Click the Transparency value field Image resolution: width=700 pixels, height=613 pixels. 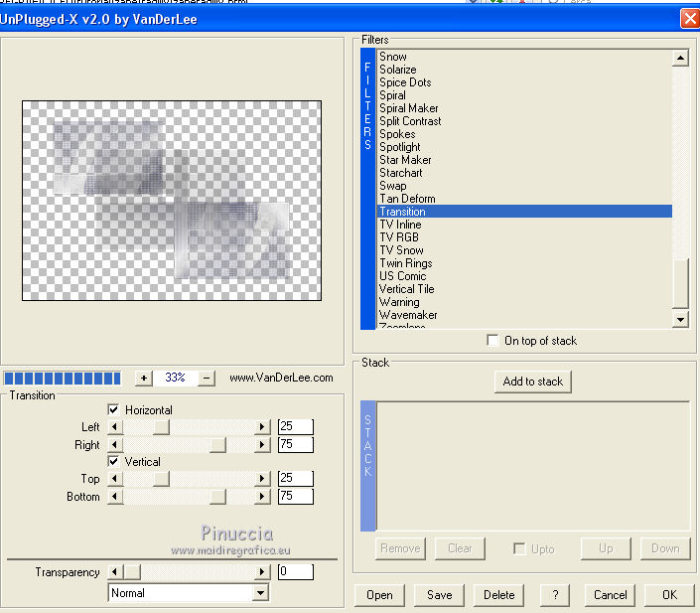pos(296,572)
